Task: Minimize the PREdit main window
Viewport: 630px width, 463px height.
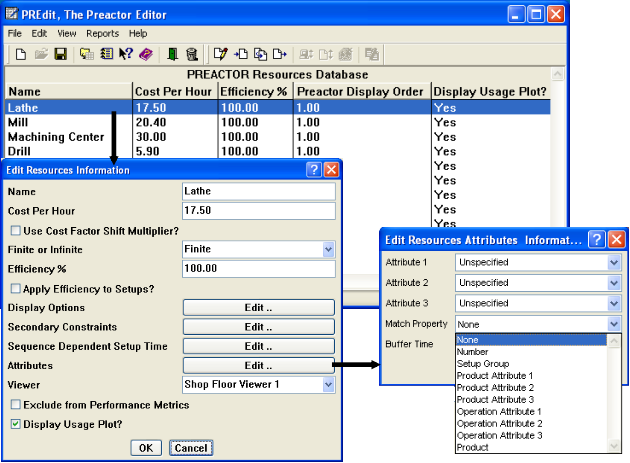Action: coord(516,14)
